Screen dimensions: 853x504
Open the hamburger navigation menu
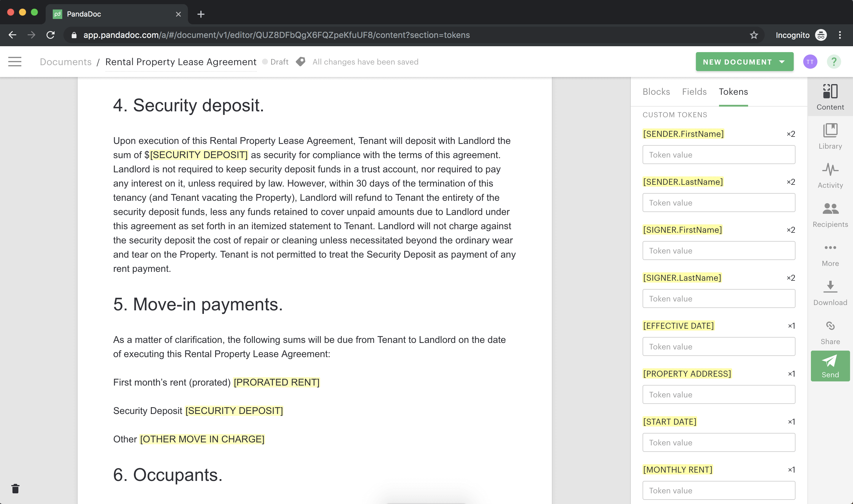click(x=15, y=62)
